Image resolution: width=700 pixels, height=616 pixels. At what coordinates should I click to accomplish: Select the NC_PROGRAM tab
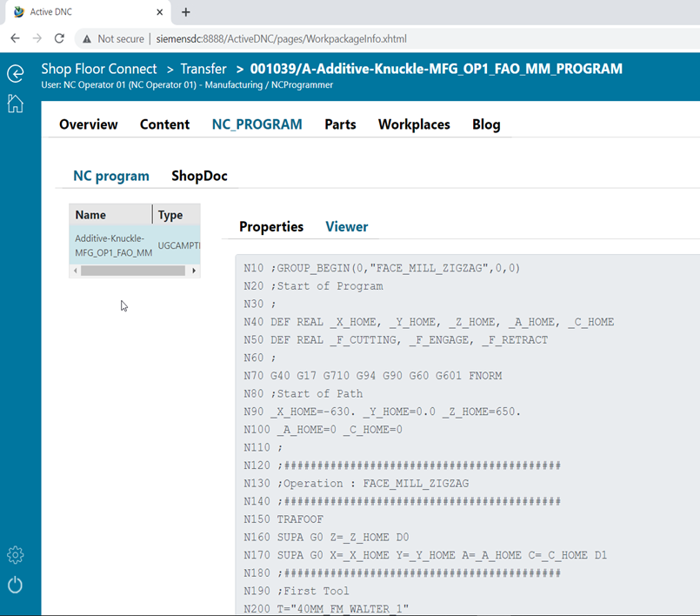257,124
